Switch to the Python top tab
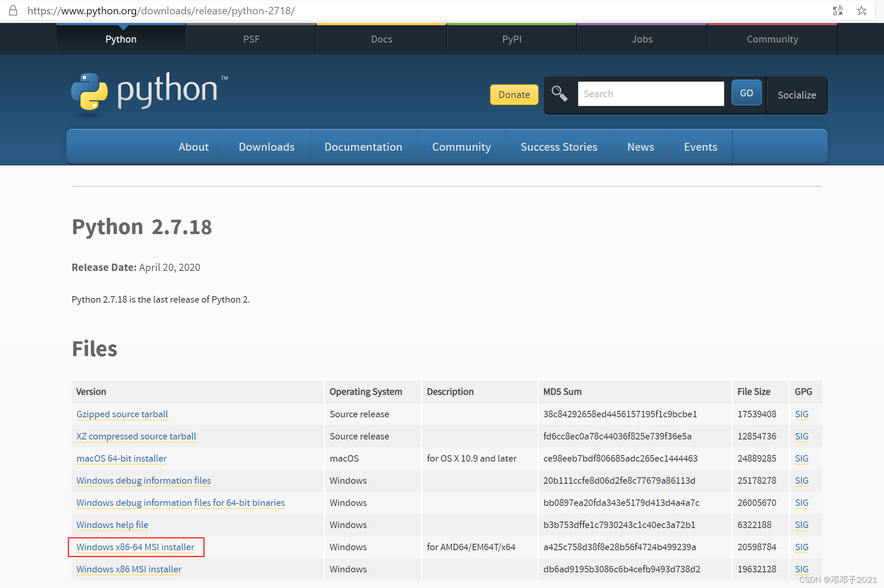The width and height of the screenshot is (884, 588). coord(121,39)
